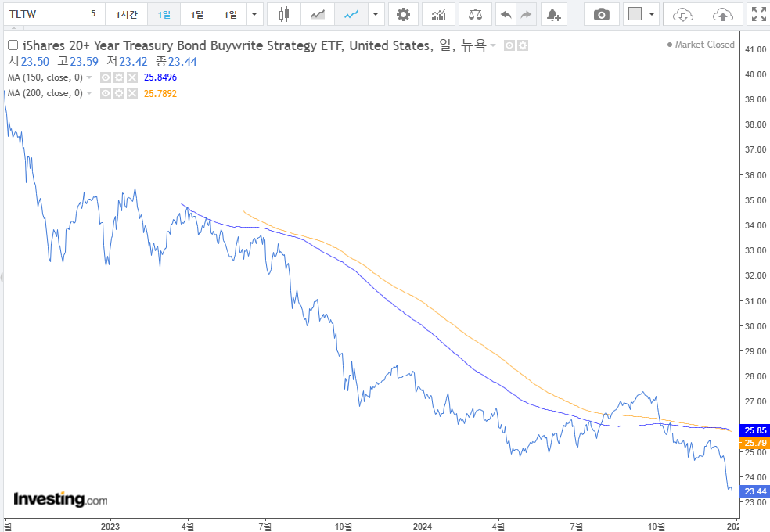770x532 pixels.
Task: Remove the MA 150 indicator
Action: pyautogui.click(x=132, y=77)
